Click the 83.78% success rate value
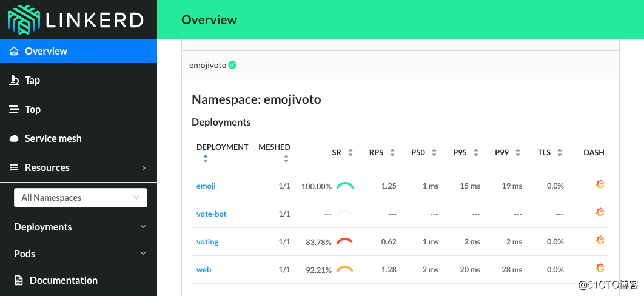644x296 pixels. 318,242
